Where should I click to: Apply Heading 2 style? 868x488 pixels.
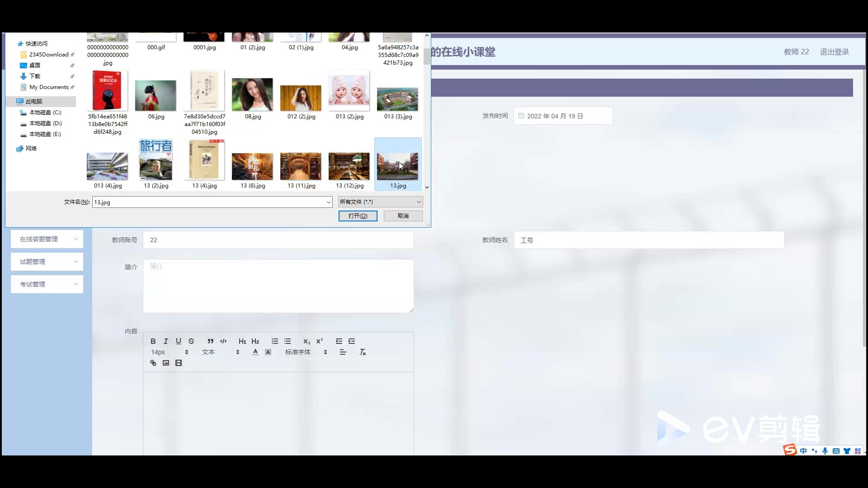tap(255, 341)
